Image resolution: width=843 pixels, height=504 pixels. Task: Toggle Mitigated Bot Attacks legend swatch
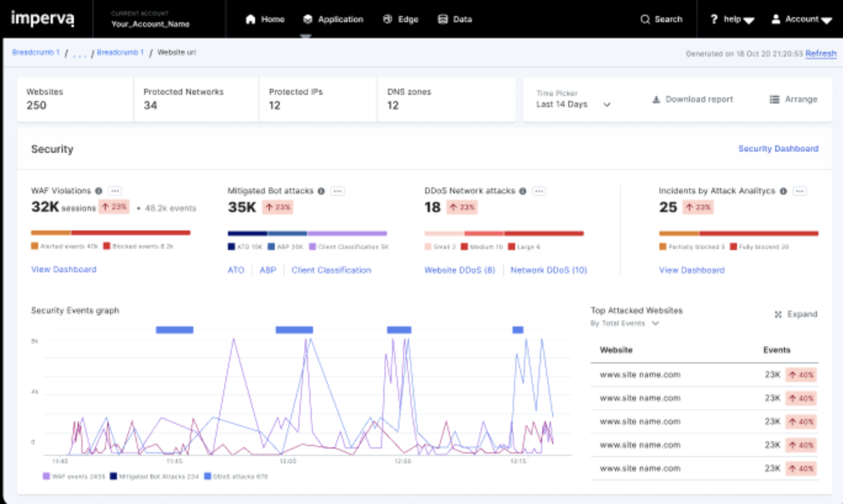coord(113,476)
